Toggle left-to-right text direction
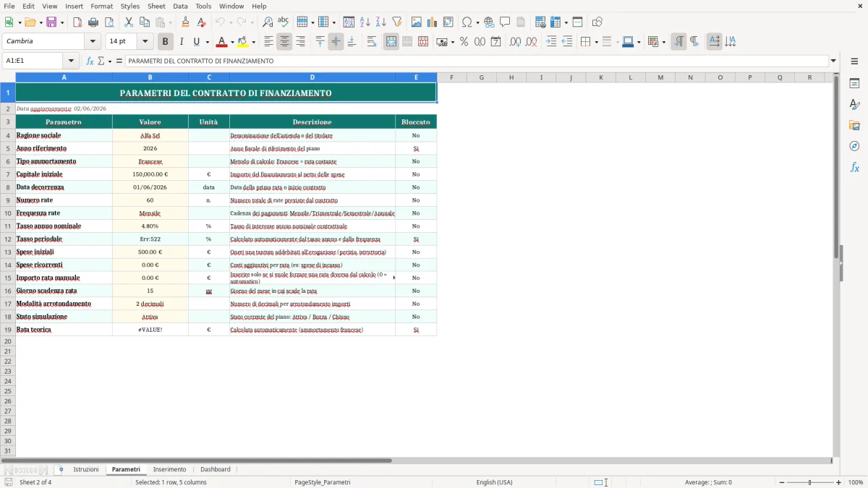Image resolution: width=868 pixels, height=488 pixels. (x=678, y=42)
